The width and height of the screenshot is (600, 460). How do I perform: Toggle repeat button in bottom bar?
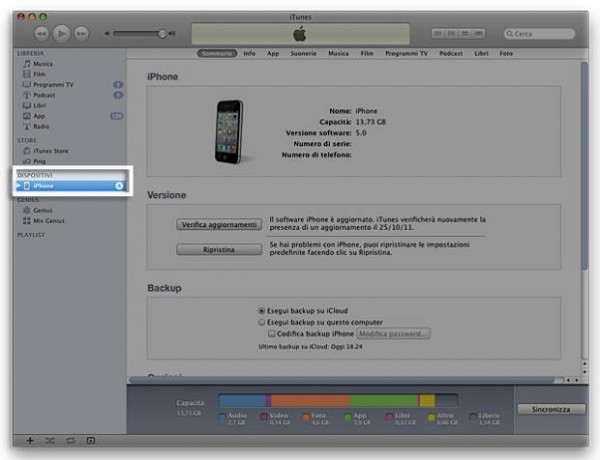tap(70, 440)
